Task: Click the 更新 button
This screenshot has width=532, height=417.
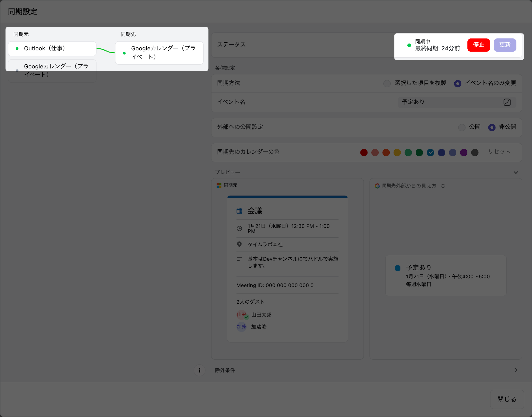Action: 505,45
